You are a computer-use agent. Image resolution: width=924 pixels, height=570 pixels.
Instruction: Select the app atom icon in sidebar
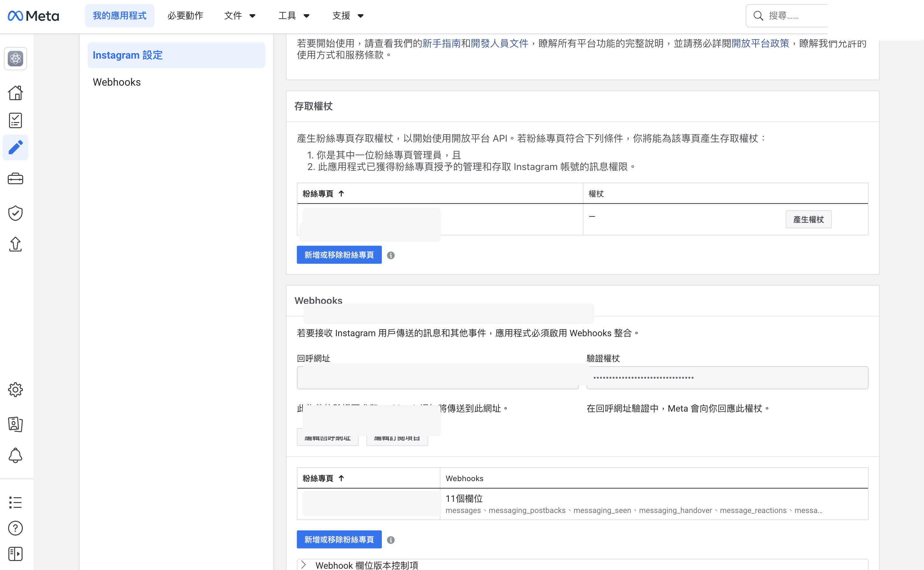pyautogui.click(x=15, y=58)
